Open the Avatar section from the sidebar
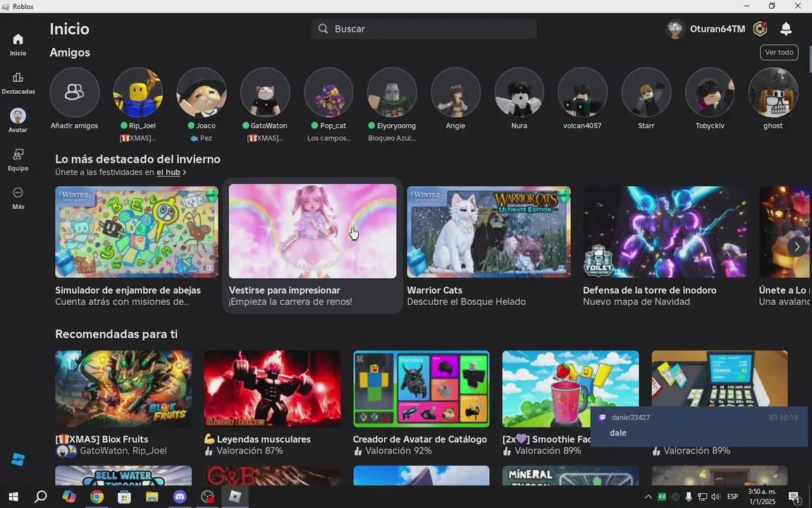Screen dimensions: 812x508 [x=18, y=120]
